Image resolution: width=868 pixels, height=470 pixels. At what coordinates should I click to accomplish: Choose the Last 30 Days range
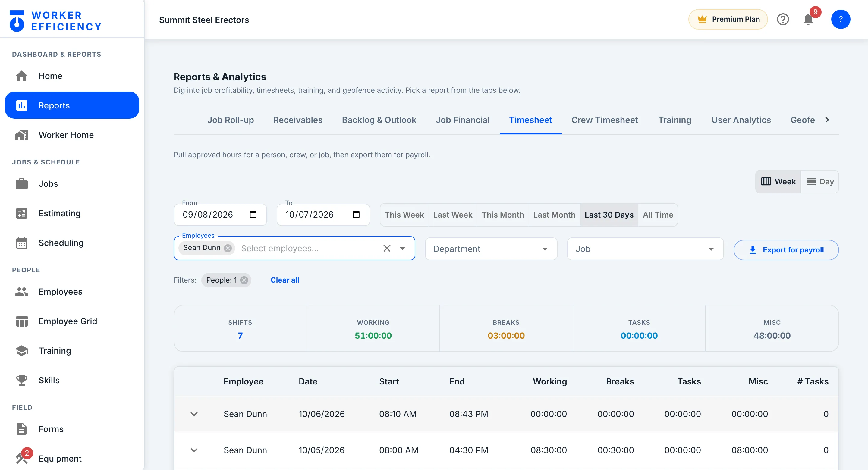(x=609, y=215)
